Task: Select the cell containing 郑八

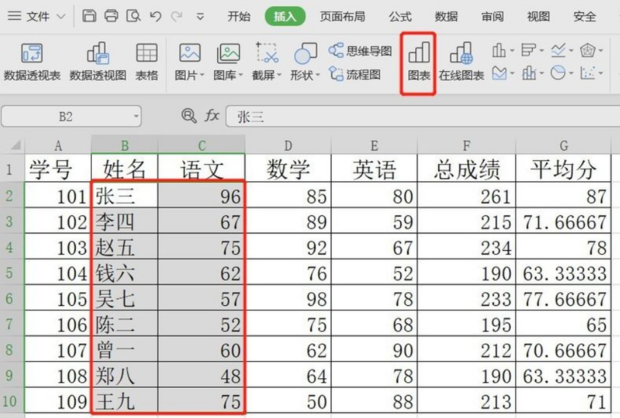Action: (x=124, y=376)
